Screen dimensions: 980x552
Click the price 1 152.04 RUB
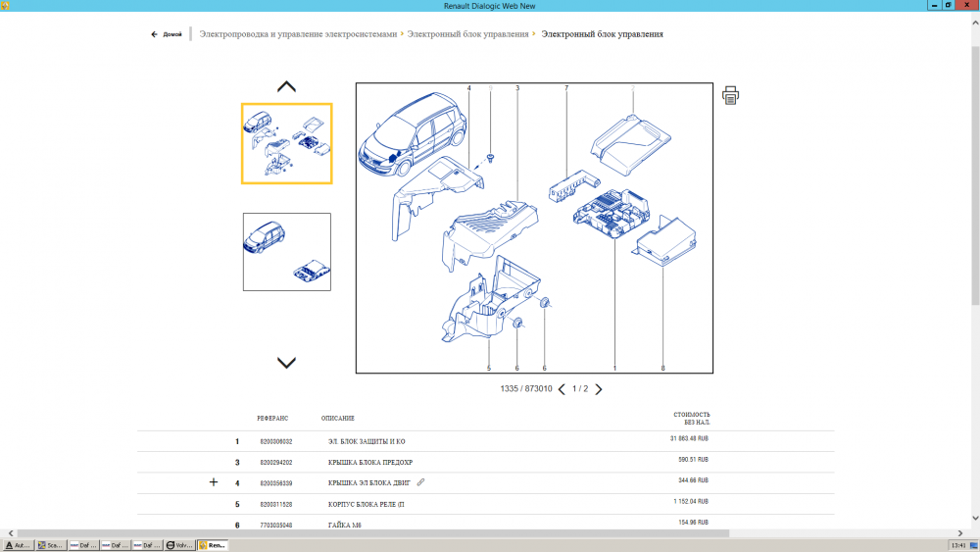[x=691, y=501]
